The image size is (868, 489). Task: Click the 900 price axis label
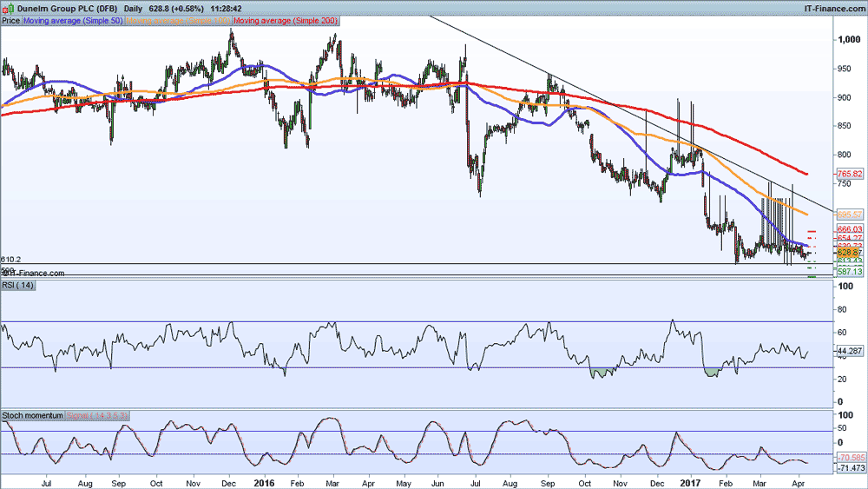coord(845,98)
